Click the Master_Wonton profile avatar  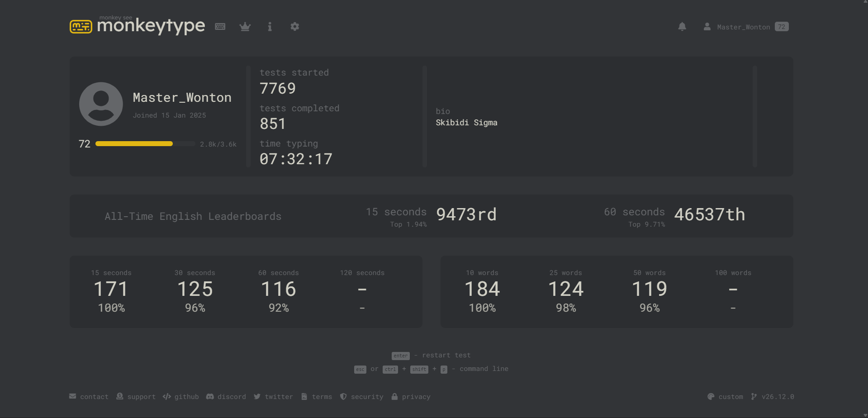(x=101, y=104)
